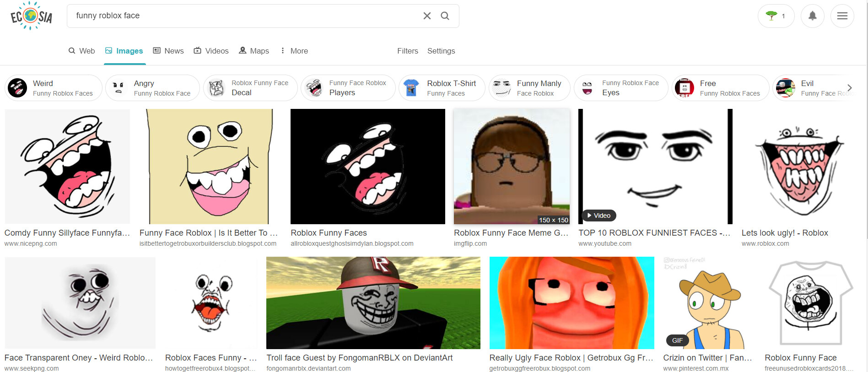868x372 pixels.
Task: Switch to the Web tab
Action: pos(81,51)
